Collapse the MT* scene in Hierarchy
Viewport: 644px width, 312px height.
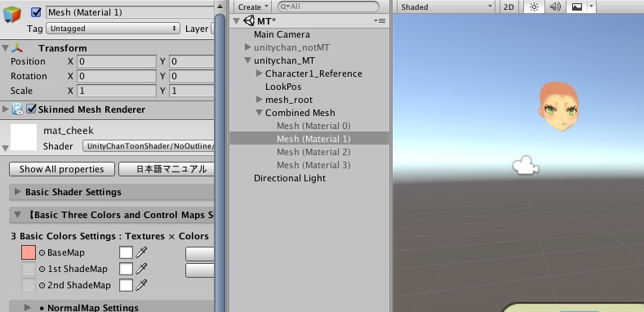237,20
